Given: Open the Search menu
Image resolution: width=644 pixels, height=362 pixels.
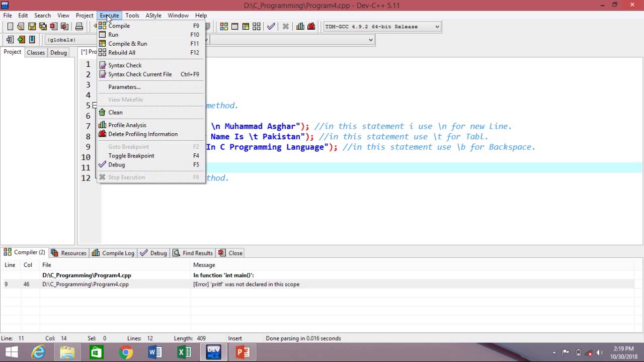Looking at the screenshot, I should click(42, 16).
